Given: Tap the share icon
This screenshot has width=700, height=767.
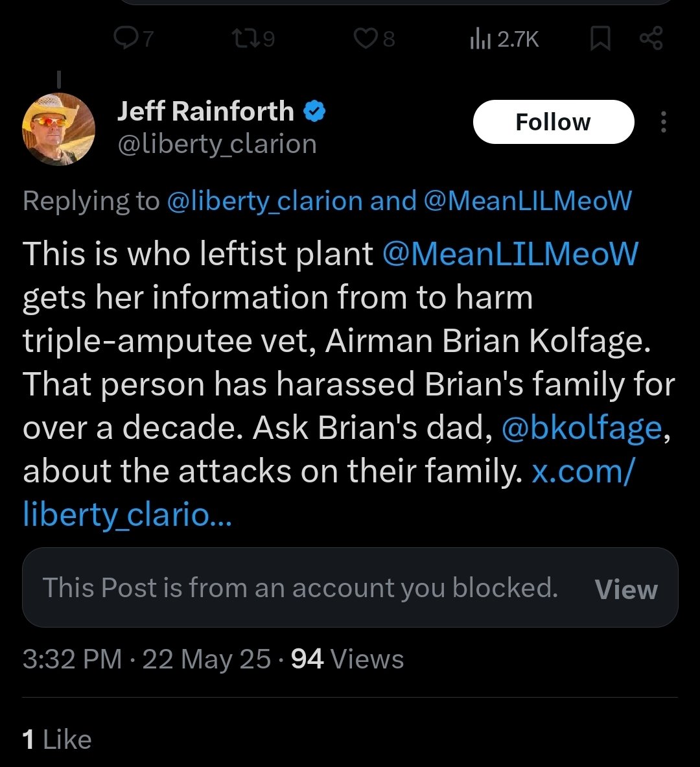Looking at the screenshot, I should (651, 40).
